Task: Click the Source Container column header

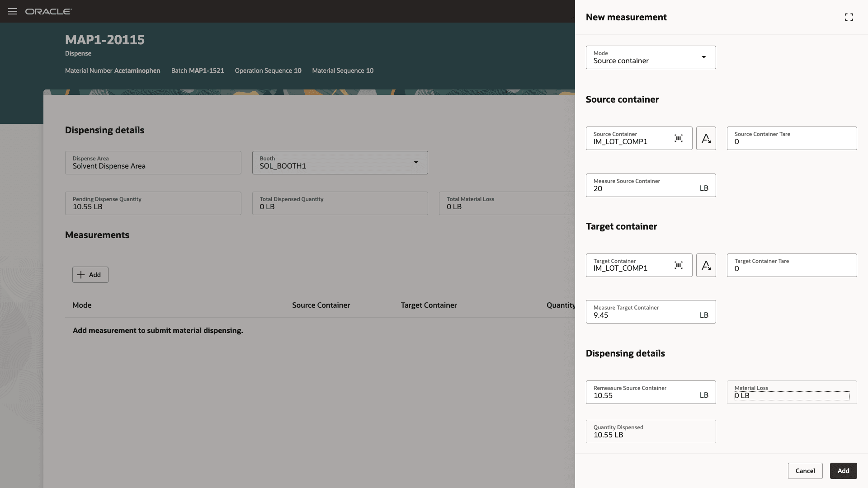Action: tap(321, 305)
